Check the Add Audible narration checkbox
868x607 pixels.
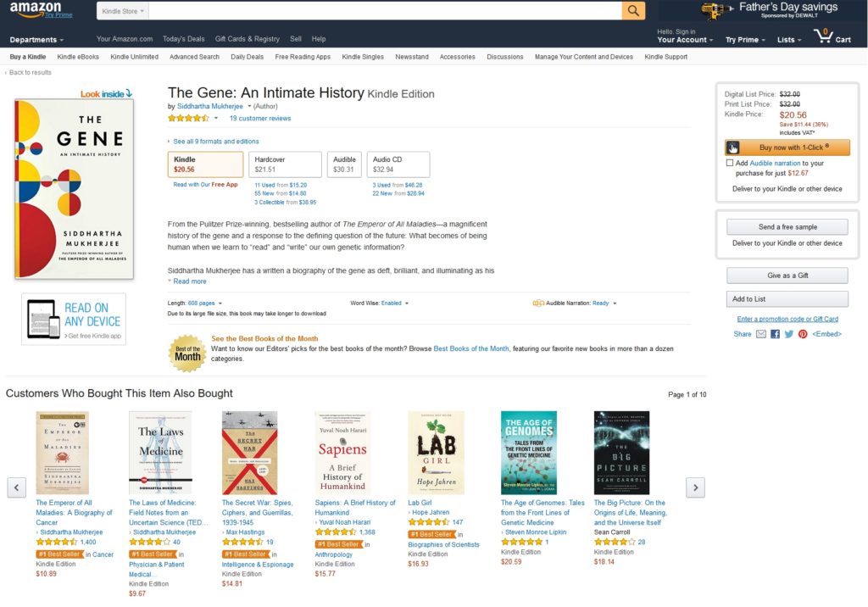730,163
